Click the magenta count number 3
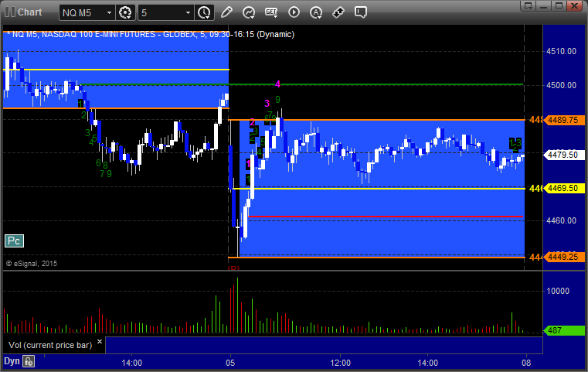 (267, 103)
